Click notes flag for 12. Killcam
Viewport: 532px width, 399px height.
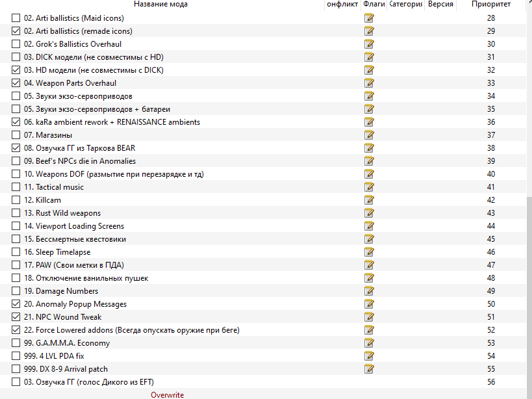pyautogui.click(x=369, y=200)
